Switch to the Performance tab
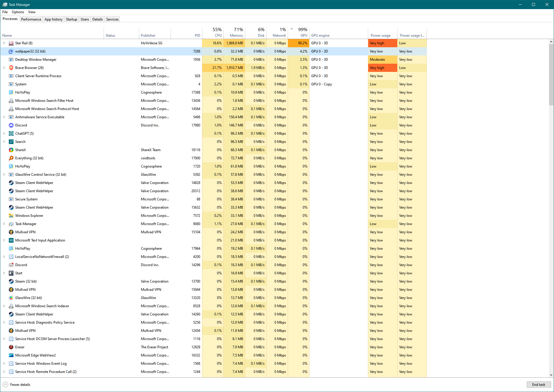 coord(31,19)
